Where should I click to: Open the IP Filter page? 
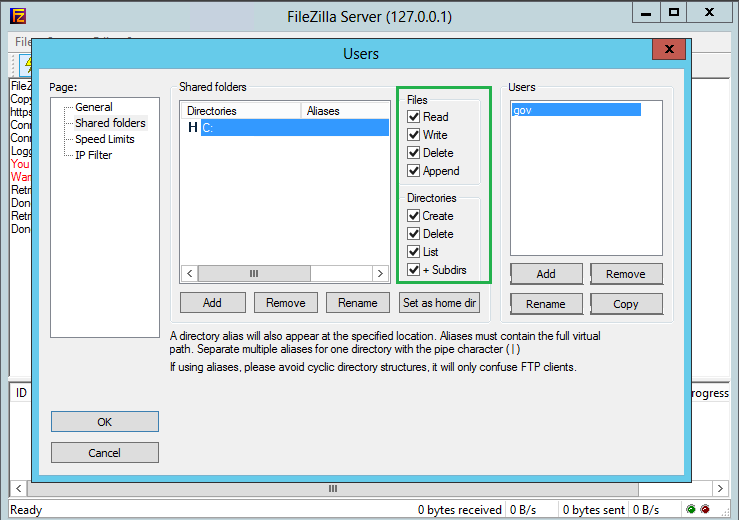tap(94, 155)
